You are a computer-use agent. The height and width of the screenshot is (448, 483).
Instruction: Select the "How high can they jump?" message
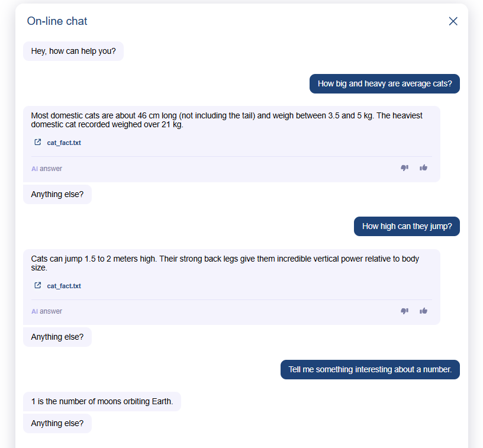[x=407, y=226]
